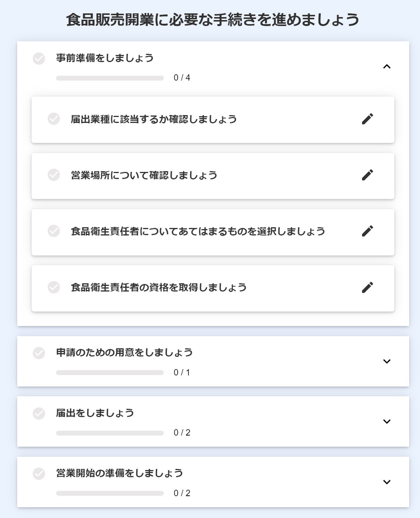This screenshot has width=420, height=518.
Task: Expand the 申請のための用意をしましょう section
Action: 387,361
